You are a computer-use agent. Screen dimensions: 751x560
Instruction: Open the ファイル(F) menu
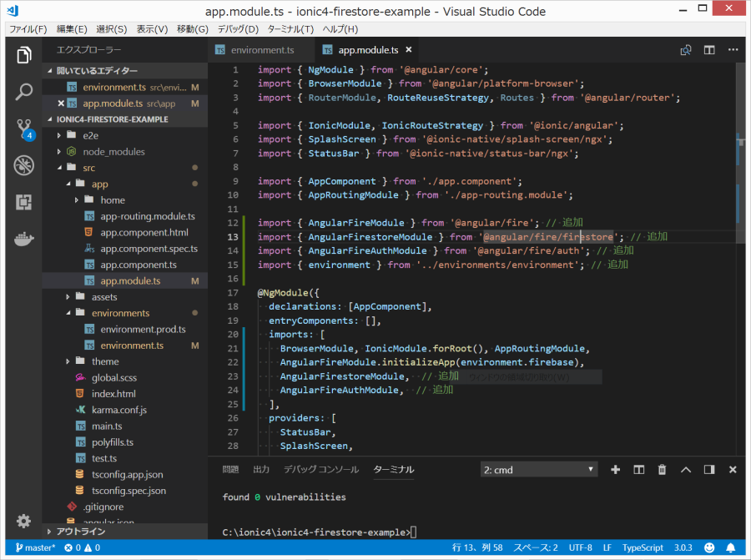tap(28, 29)
